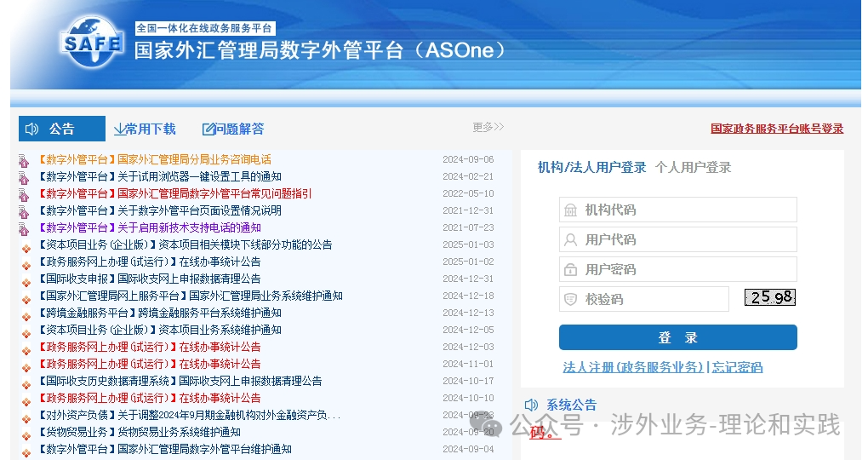Focus the 校验码 input field
Screen dimensions: 868x460
[x=644, y=299]
